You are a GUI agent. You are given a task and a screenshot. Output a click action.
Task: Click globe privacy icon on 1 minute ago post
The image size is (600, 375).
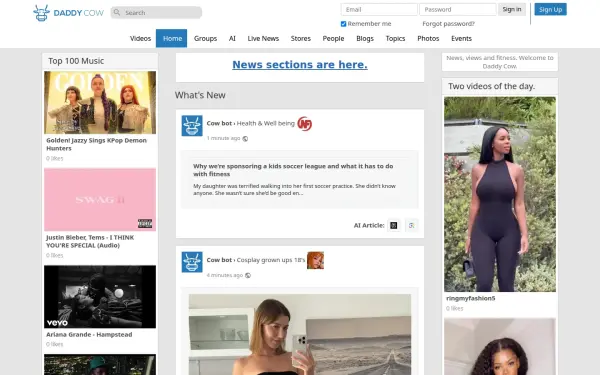pyautogui.click(x=245, y=139)
